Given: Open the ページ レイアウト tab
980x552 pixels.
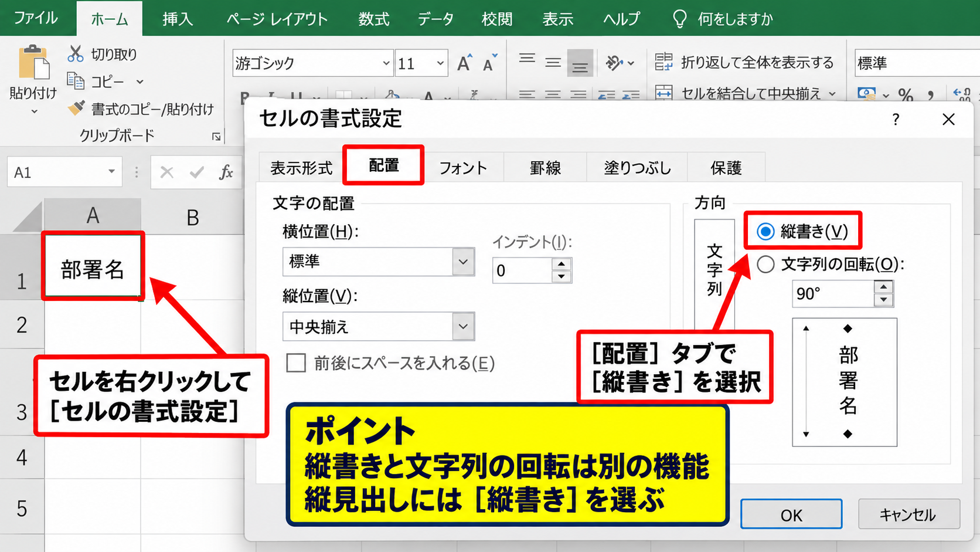Looking at the screenshot, I should coord(277,19).
